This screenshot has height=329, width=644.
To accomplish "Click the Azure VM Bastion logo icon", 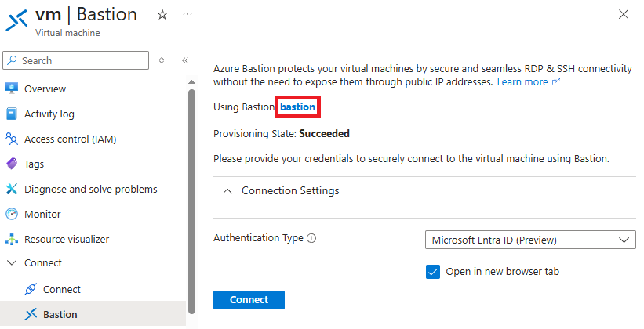I will (x=16, y=20).
